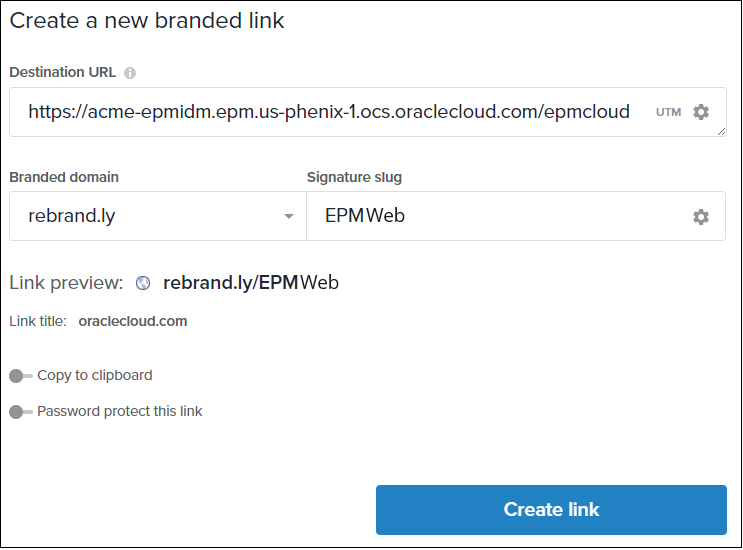This screenshot has height=550, width=743.
Task: Click the Link title label
Action: tap(38, 321)
